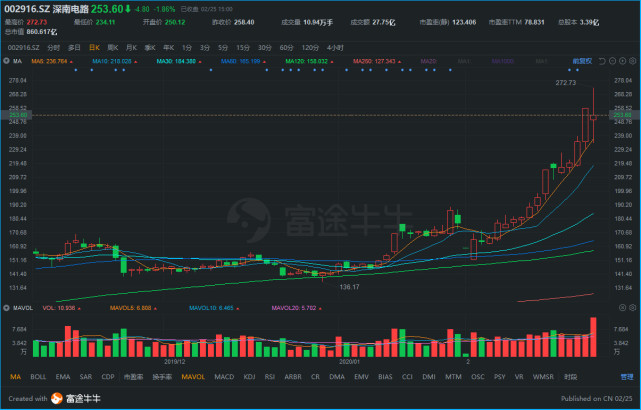Open MAVOL panel settings gear
The width and height of the screenshot is (641, 410).
(x=632, y=308)
